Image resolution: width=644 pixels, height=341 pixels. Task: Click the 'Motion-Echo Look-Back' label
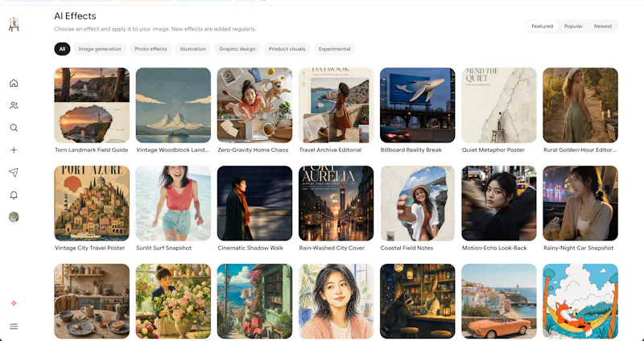click(x=494, y=249)
